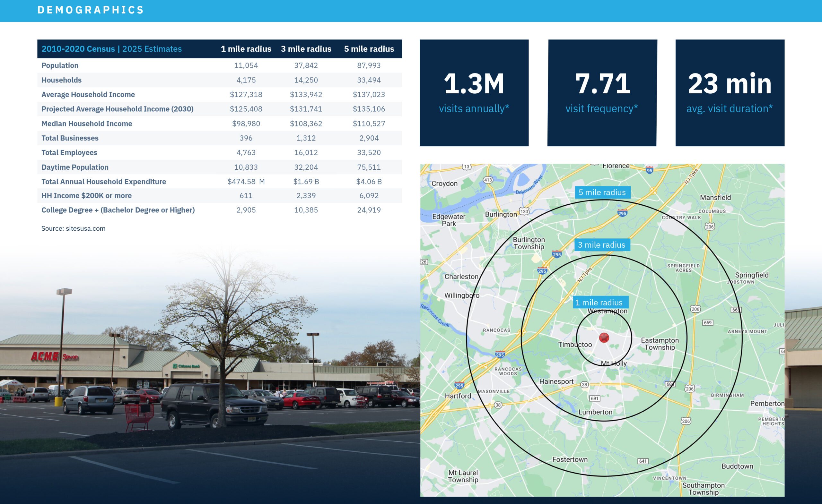Click the 7.71 visit frequency tile
Image resolution: width=822 pixels, height=504 pixels.
click(602, 93)
